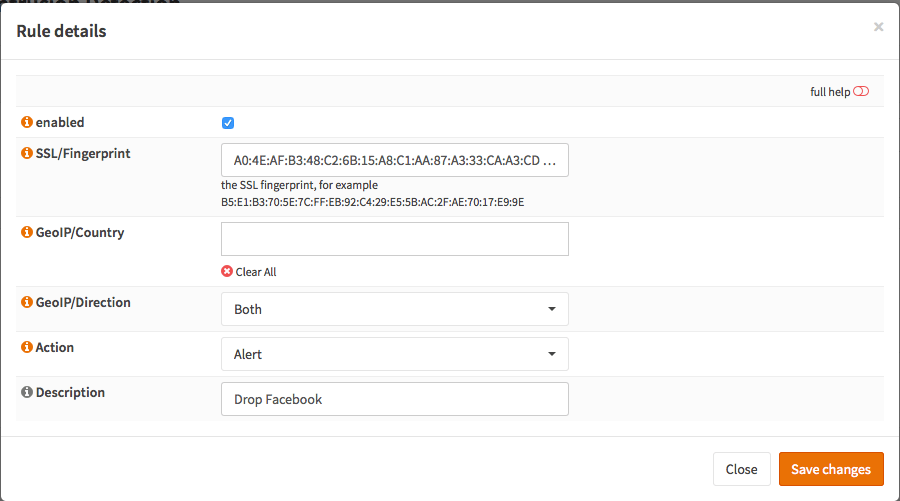Image resolution: width=900 pixels, height=501 pixels.
Task: Click the info icon next to GeoIP/Country
Action: click(27, 233)
